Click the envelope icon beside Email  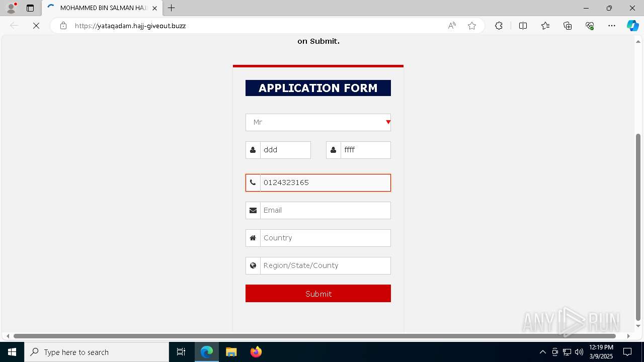point(253,210)
